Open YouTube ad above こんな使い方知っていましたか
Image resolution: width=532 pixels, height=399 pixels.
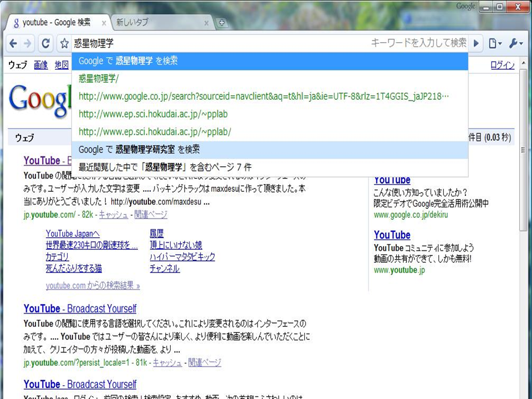[x=392, y=181]
